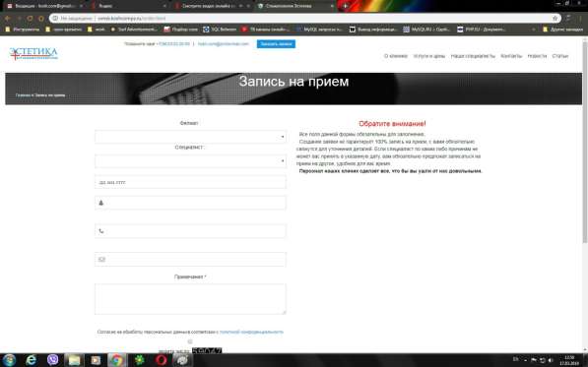Image resolution: width=588 pixels, height=367 pixels.
Task: Open the Viber app in the taskbar
Action: (53, 360)
